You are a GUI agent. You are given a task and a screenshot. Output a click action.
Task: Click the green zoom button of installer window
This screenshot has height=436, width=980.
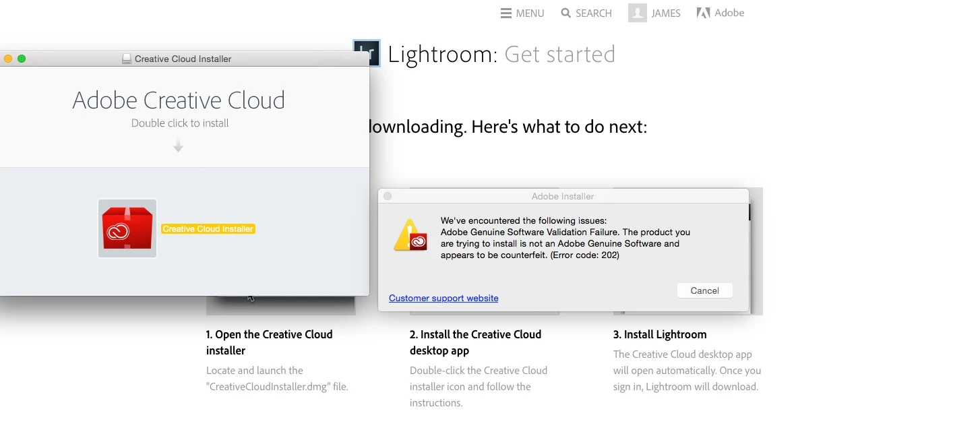(x=22, y=59)
